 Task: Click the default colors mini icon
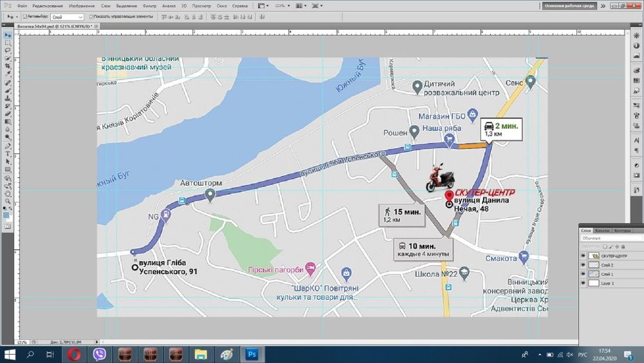point(5,208)
